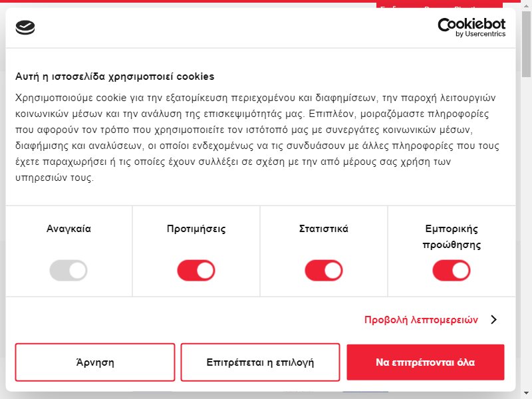The width and height of the screenshot is (532, 399).
Task: Open the Cookiebot by Usercentrics logo
Action: 471,27
